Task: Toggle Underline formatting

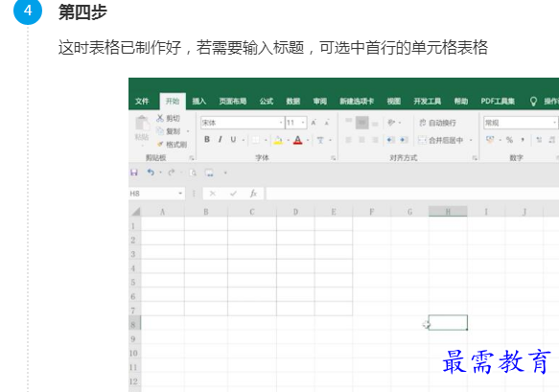Action: point(233,140)
